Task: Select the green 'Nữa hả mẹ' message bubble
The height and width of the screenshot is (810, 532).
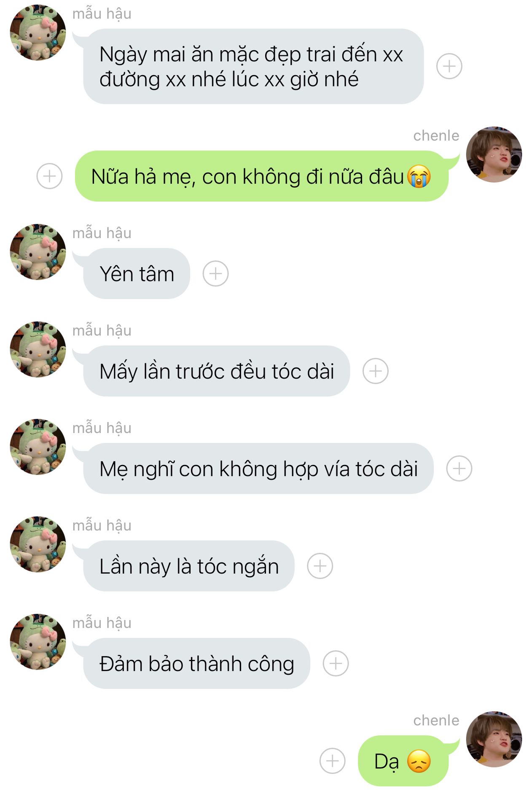Action: click(x=261, y=176)
